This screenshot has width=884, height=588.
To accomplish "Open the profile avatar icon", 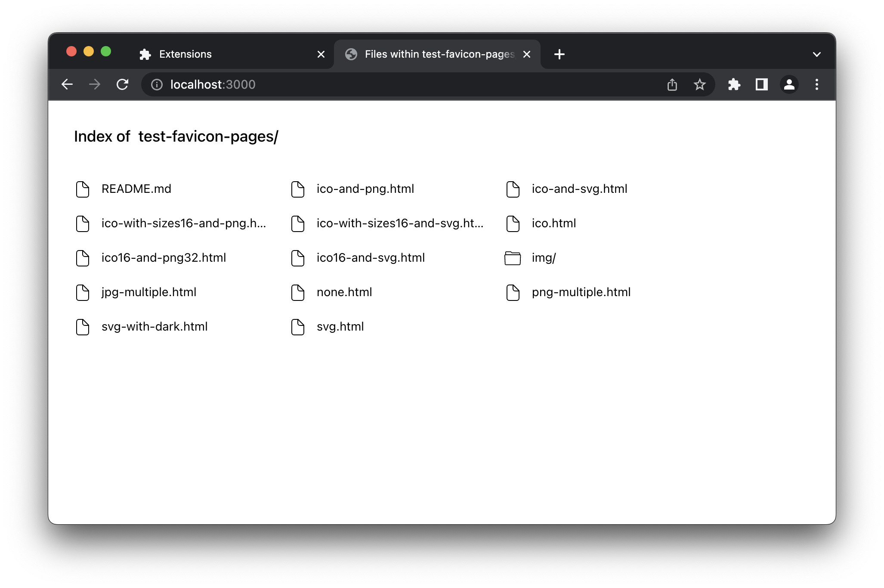I will point(789,84).
